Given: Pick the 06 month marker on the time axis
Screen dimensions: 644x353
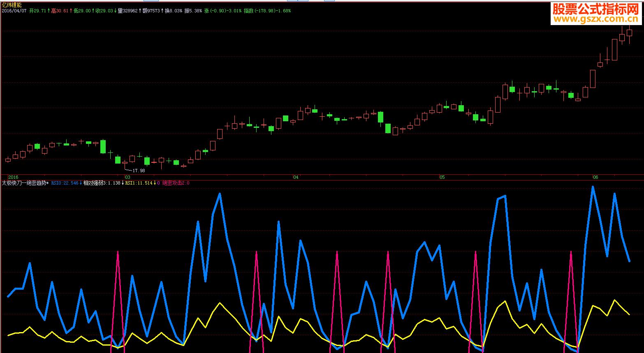Looking at the screenshot, I should tap(595, 177).
